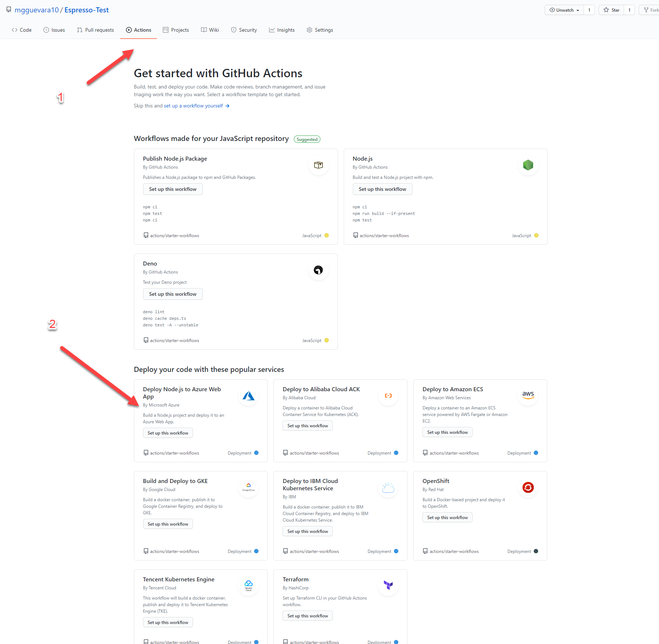This screenshot has height=644, width=659.
Task: Open the Projects tab
Action: pos(176,30)
